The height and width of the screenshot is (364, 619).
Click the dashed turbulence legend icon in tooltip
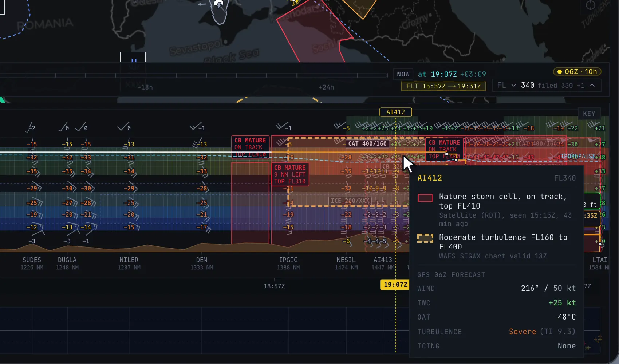(425, 238)
